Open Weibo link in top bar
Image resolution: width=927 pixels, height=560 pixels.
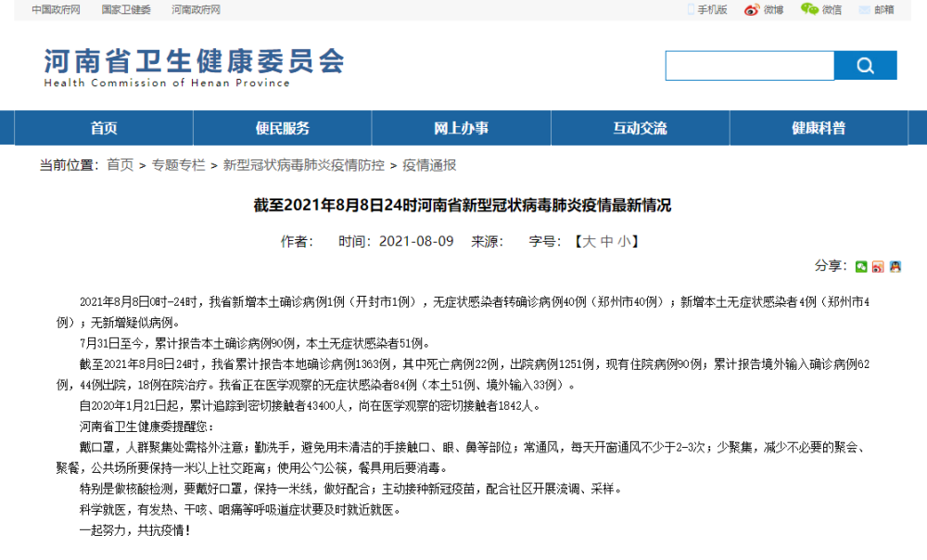764,9
